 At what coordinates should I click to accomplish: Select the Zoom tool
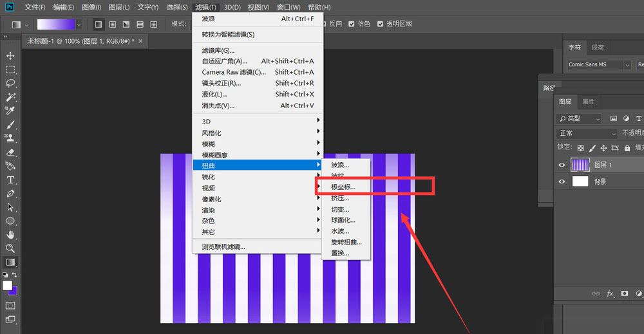pyautogui.click(x=10, y=248)
